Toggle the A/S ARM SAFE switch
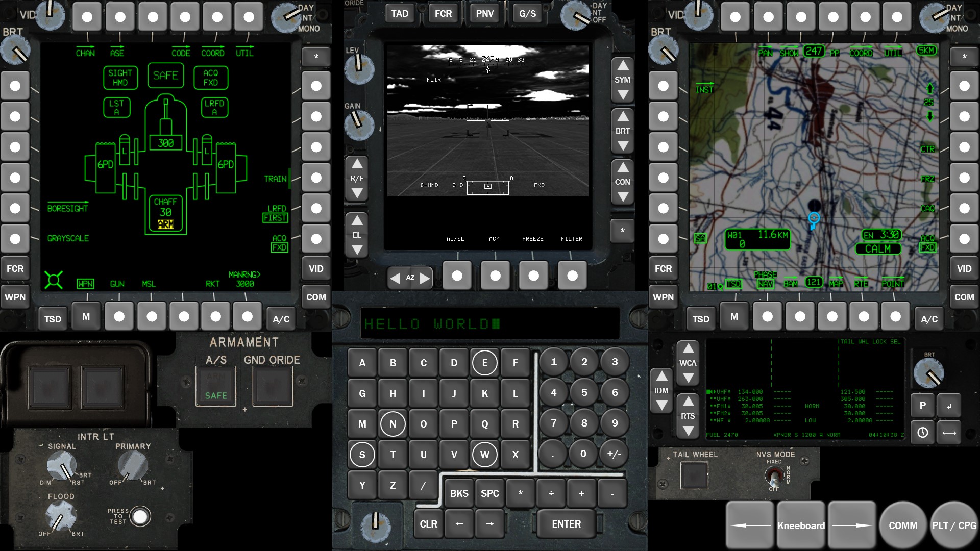Viewport: 980px width, 551px height. pyautogui.click(x=216, y=386)
